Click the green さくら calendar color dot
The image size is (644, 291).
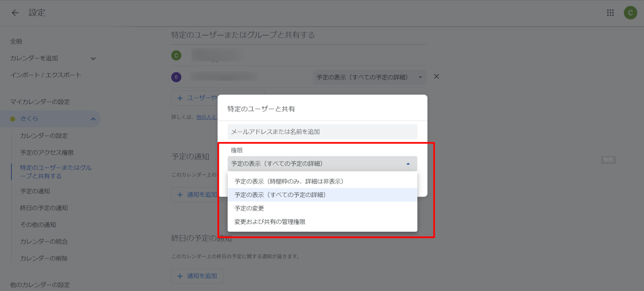[x=13, y=119]
